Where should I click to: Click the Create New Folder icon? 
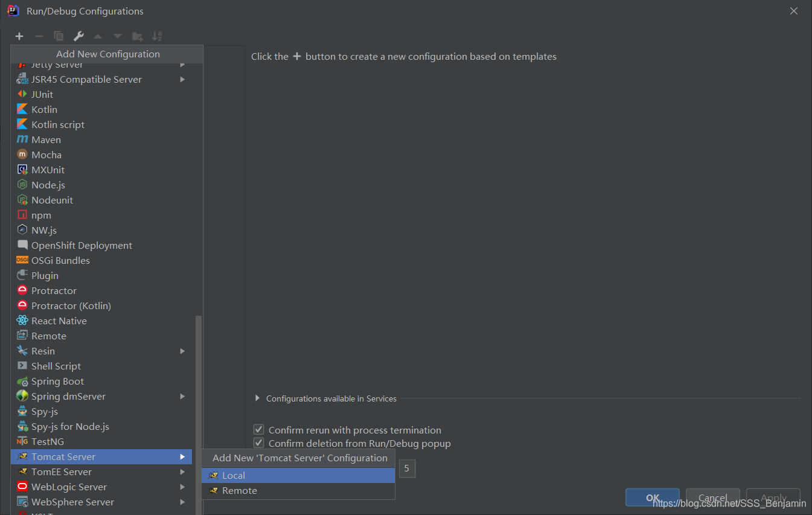tap(138, 36)
